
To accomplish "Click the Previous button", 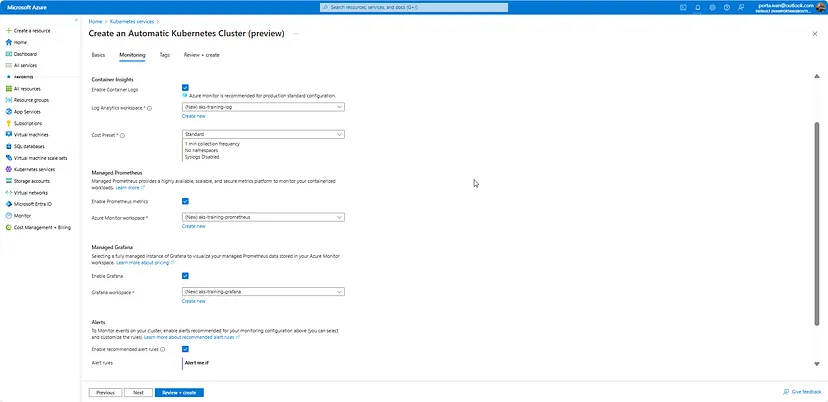I will point(106,392).
